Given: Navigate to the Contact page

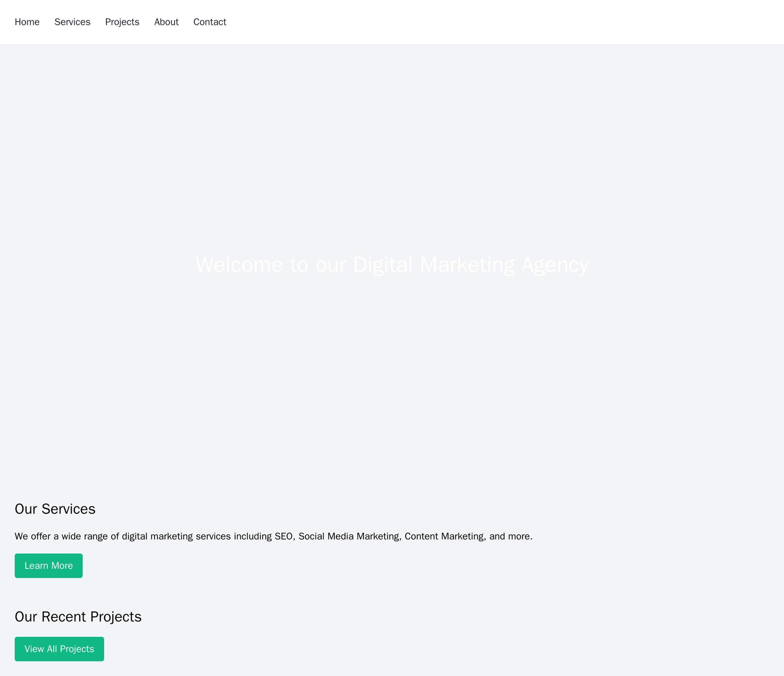Looking at the screenshot, I should [x=209, y=22].
